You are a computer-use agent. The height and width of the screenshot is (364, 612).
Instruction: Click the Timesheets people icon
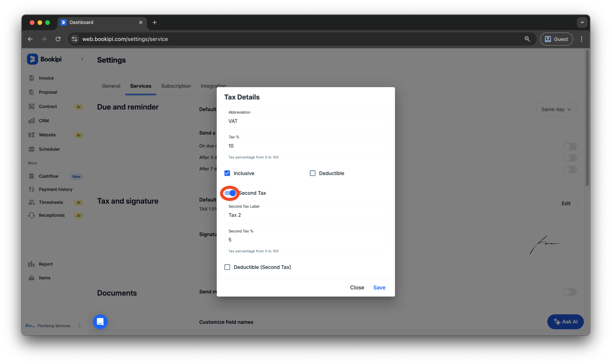pos(31,202)
